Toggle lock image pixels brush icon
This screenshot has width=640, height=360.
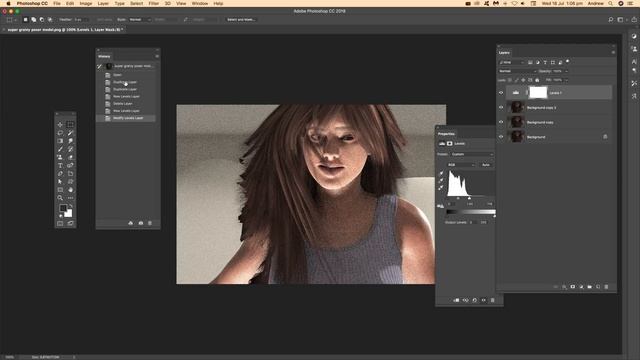pos(516,80)
